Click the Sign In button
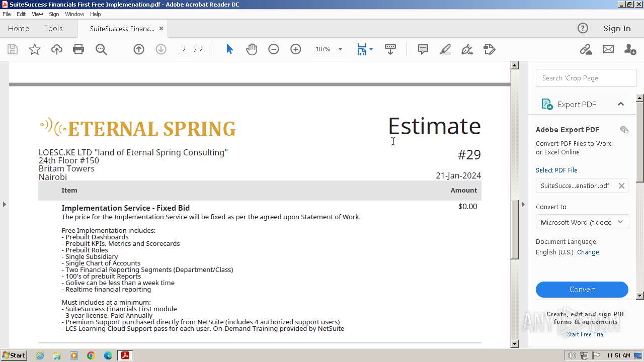 [617, 29]
